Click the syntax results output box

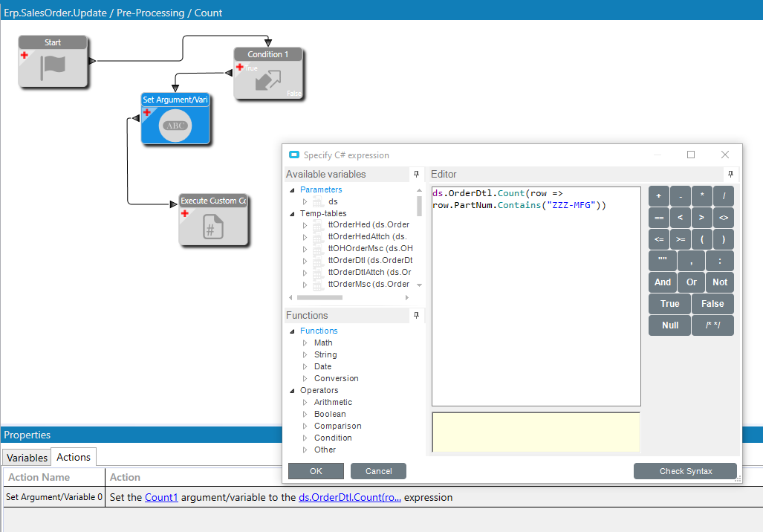pyautogui.click(x=536, y=432)
